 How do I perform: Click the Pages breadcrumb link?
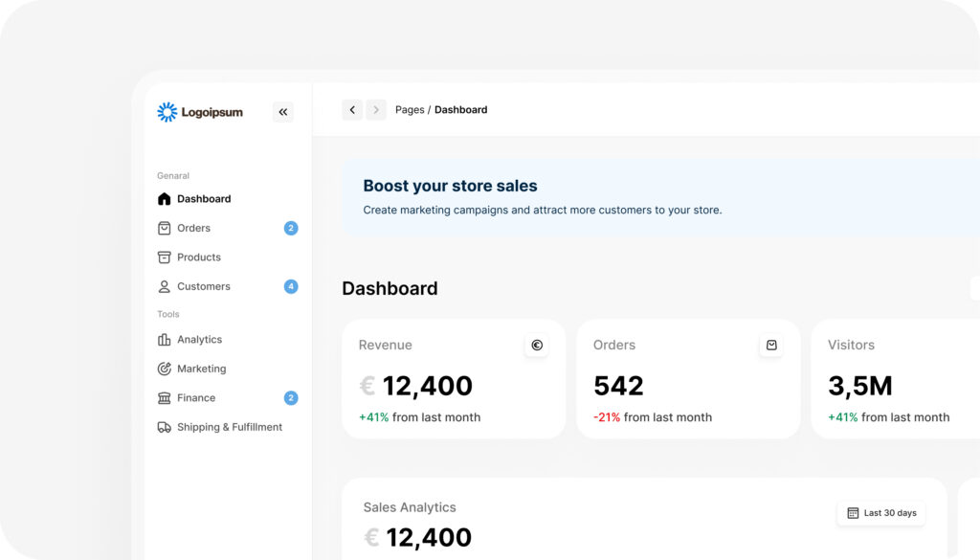[410, 109]
